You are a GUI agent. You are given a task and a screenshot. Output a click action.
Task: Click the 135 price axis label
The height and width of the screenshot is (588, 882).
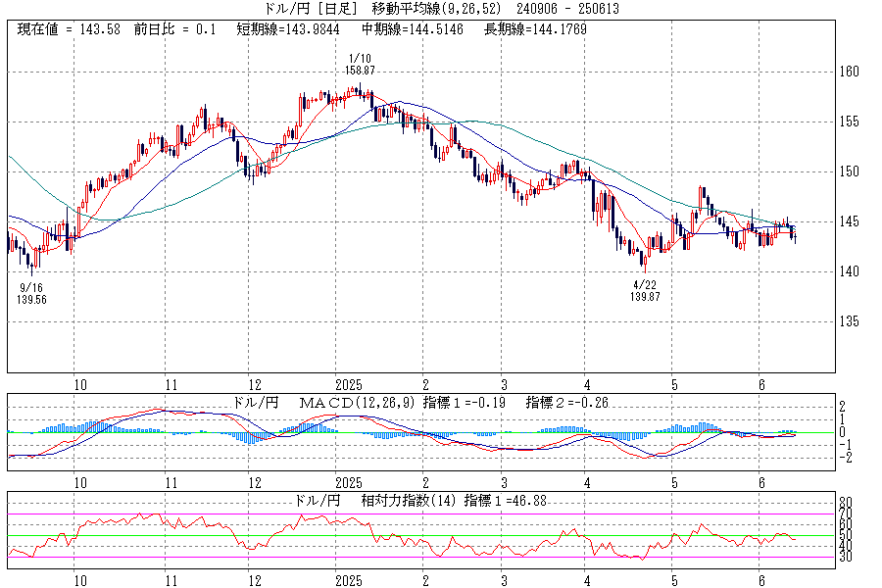tap(849, 321)
